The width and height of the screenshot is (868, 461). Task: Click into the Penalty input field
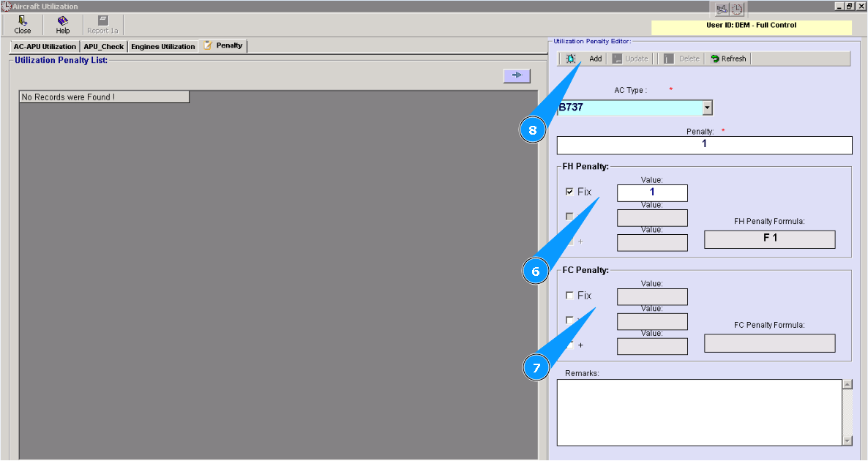(704, 145)
